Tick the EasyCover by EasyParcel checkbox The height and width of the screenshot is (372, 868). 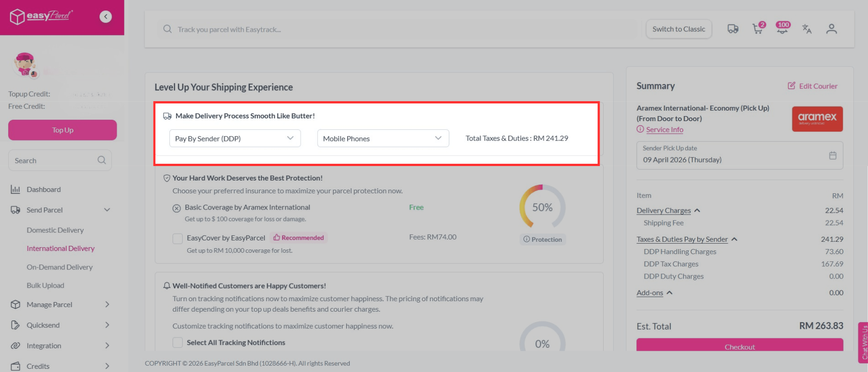click(x=178, y=238)
